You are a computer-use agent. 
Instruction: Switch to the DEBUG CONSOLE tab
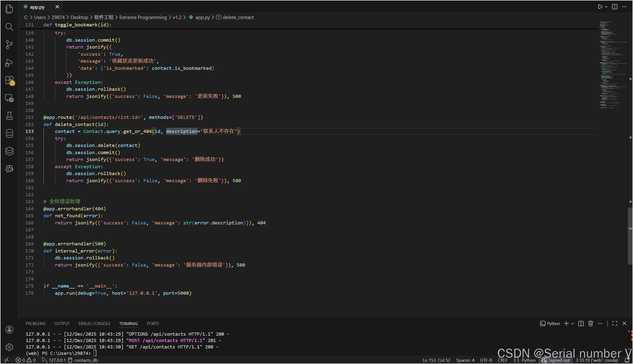pyautogui.click(x=94, y=324)
